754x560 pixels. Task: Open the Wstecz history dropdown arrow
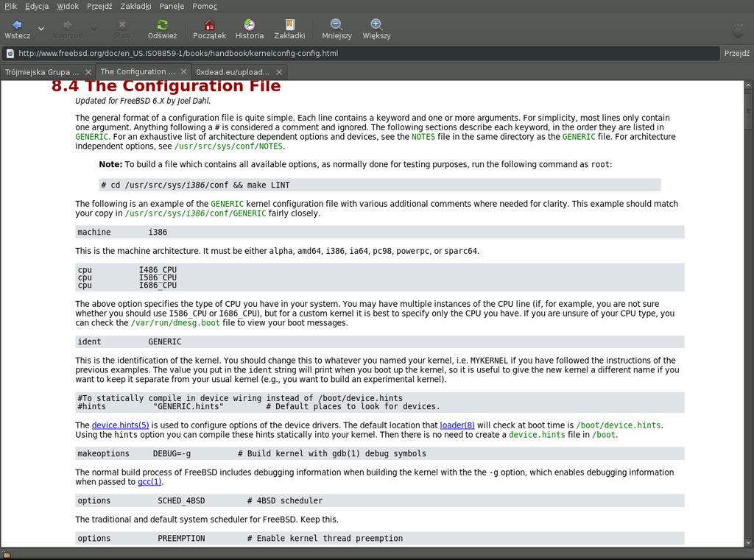(x=41, y=29)
